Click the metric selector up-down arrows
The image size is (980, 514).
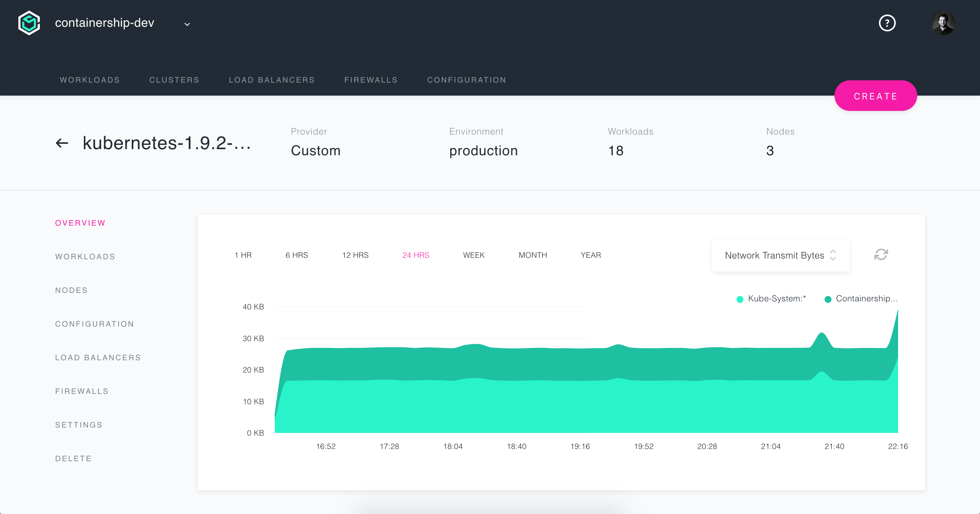(833, 255)
